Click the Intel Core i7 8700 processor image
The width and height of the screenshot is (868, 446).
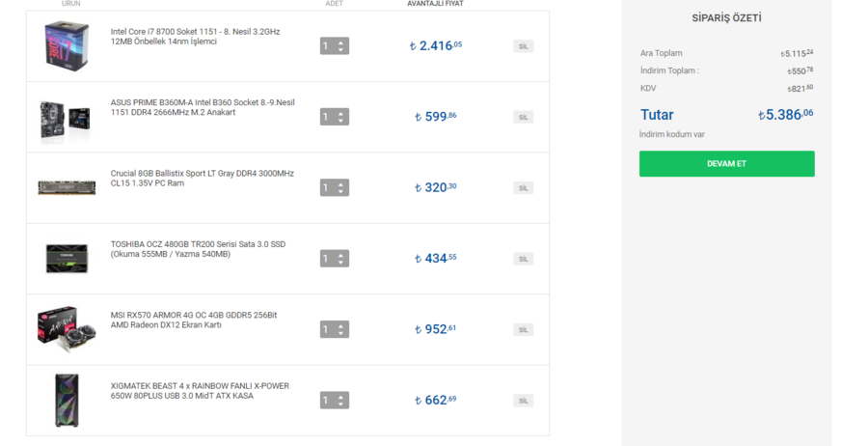66,45
